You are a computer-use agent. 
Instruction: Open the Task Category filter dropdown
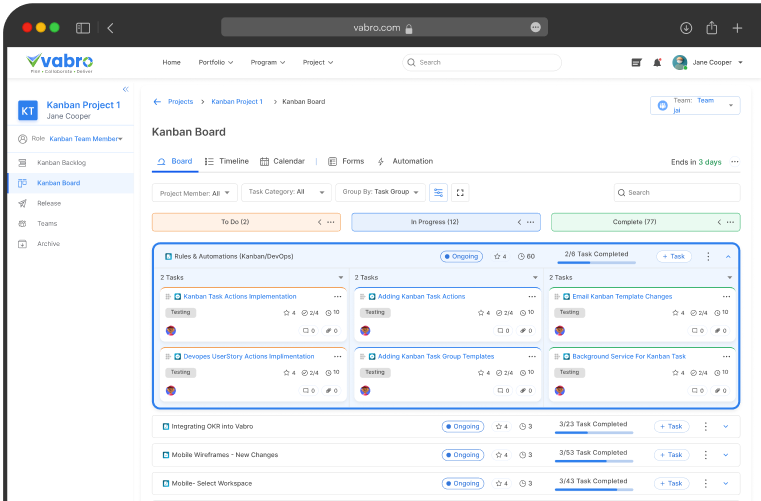286,193
